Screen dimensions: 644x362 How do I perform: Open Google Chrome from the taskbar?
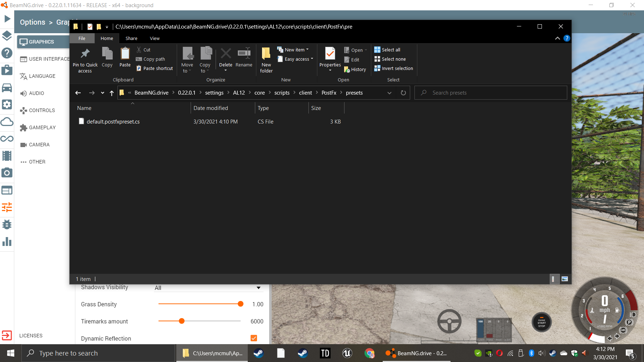[x=369, y=353]
